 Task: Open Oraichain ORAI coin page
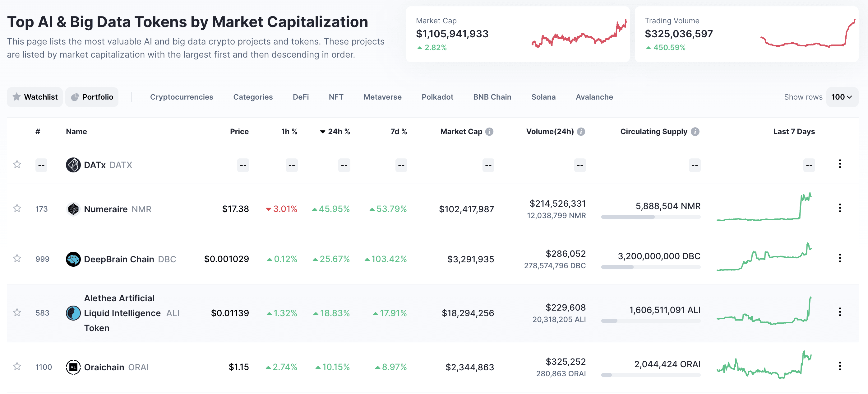[116, 367]
